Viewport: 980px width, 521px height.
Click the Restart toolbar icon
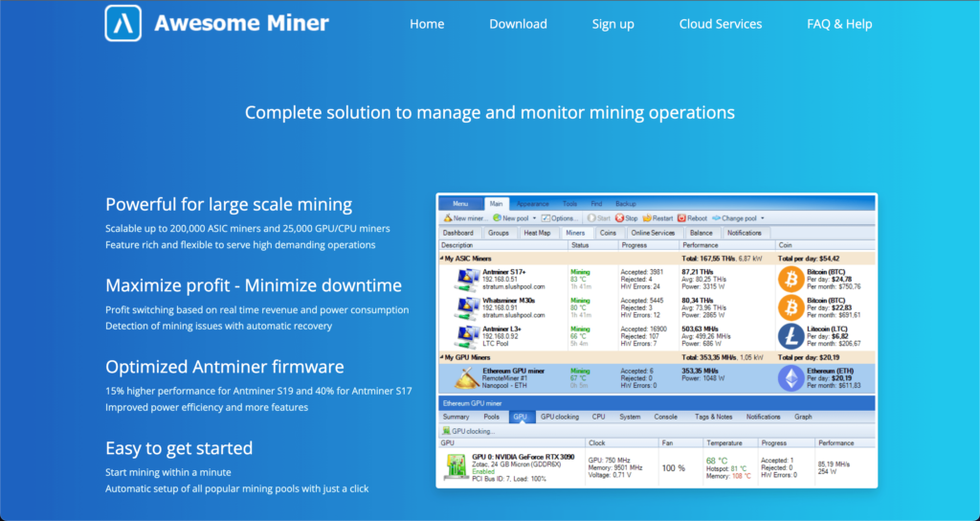click(x=647, y=218)
